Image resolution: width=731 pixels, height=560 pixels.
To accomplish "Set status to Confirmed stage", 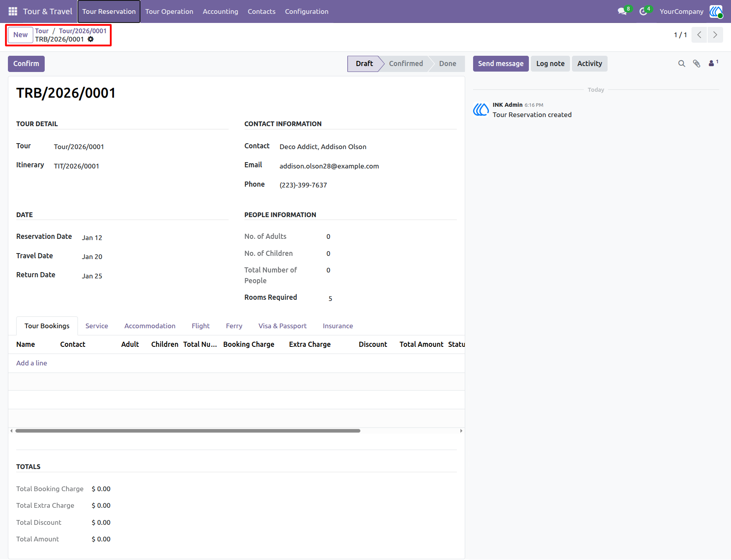I will coord(406,64).
